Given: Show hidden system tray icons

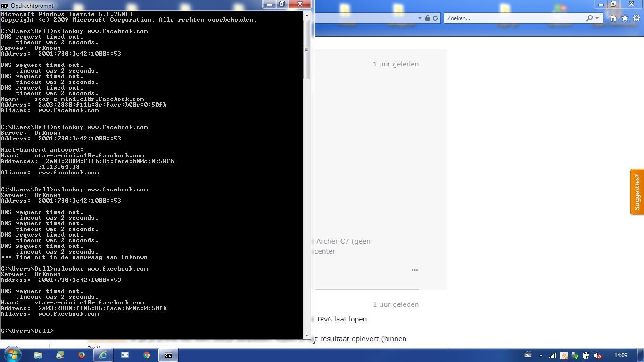Looking at the screenshot, I should [x=541, y=355].
